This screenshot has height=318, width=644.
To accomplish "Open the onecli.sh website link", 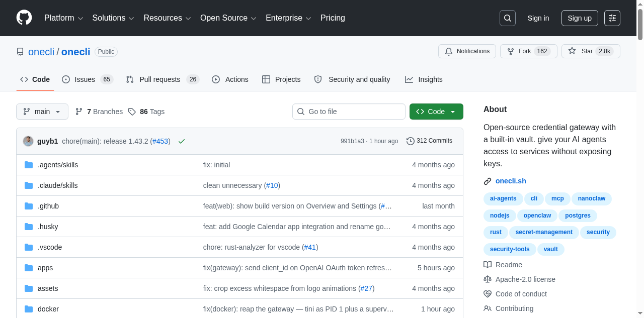I will (511, 181).
